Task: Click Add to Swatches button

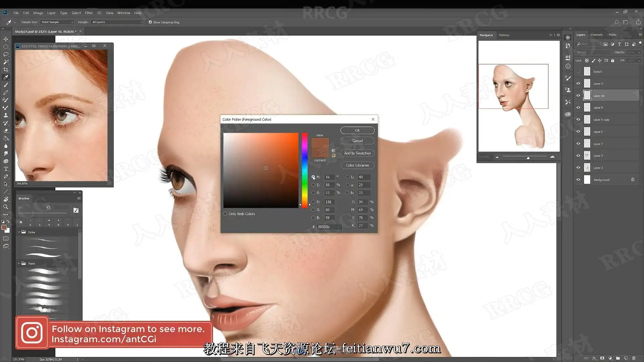Action: [x=357, y=153]
